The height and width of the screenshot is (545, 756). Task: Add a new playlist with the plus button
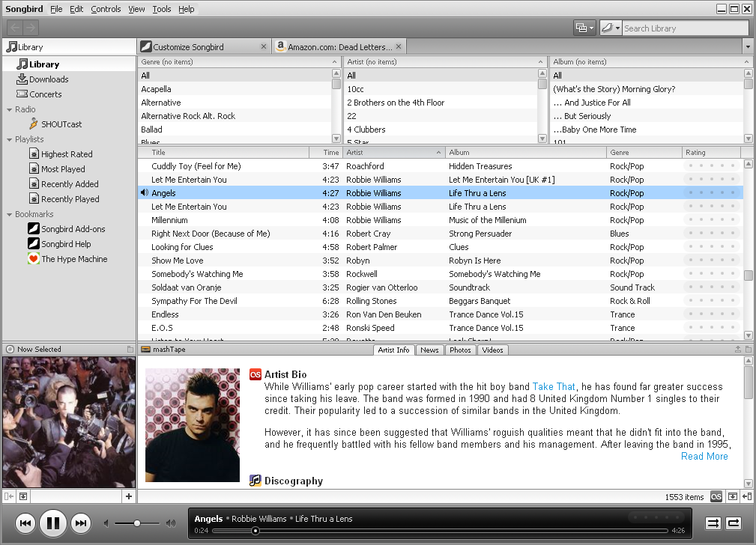coord(129,496)
